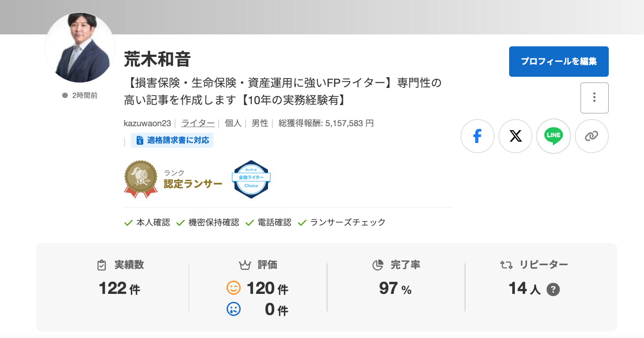Share profile via LINE icon
This screenshot has height=338, width=644.
click(x=554, y=136)
